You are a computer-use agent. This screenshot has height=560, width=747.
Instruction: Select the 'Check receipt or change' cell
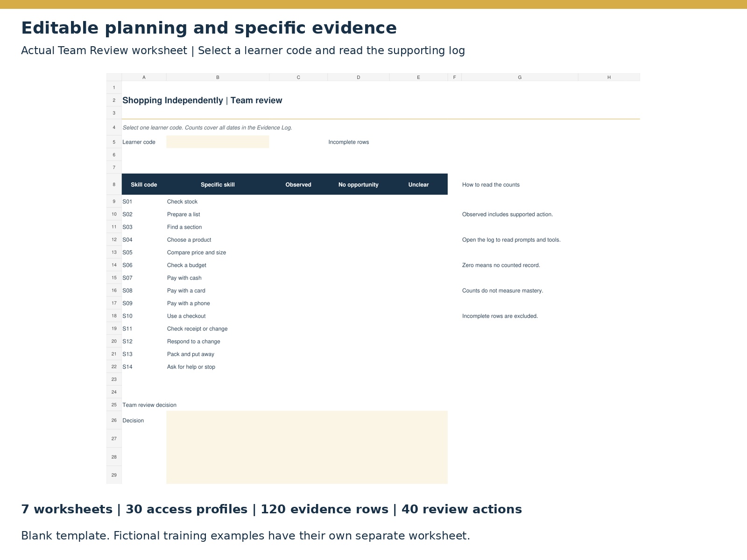[218, 329]
